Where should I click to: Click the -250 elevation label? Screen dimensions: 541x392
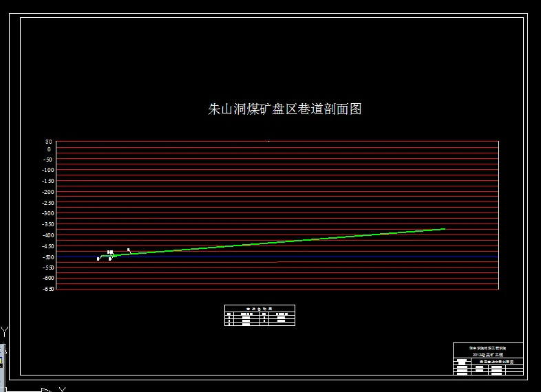coord(48,203)
